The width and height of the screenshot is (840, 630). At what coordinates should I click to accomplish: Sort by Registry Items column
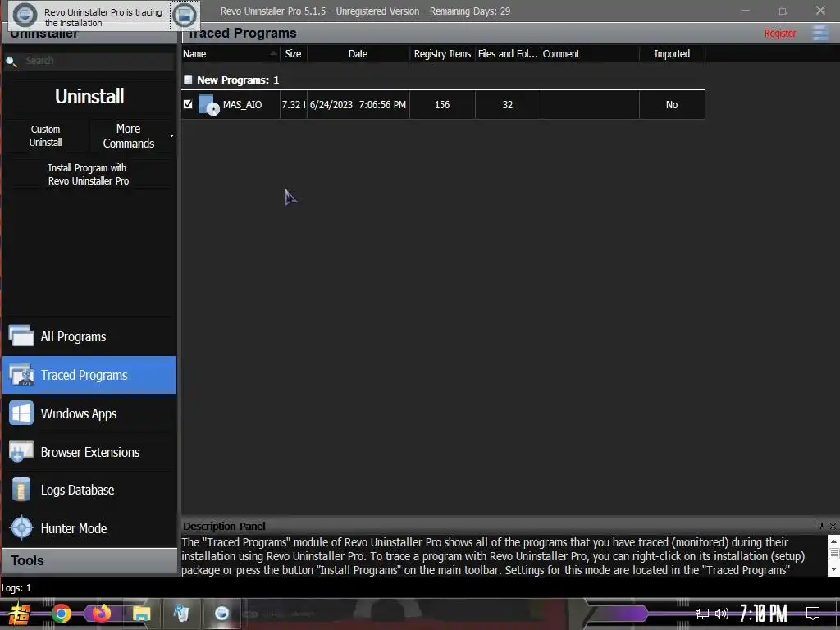[x=442, y=53]
